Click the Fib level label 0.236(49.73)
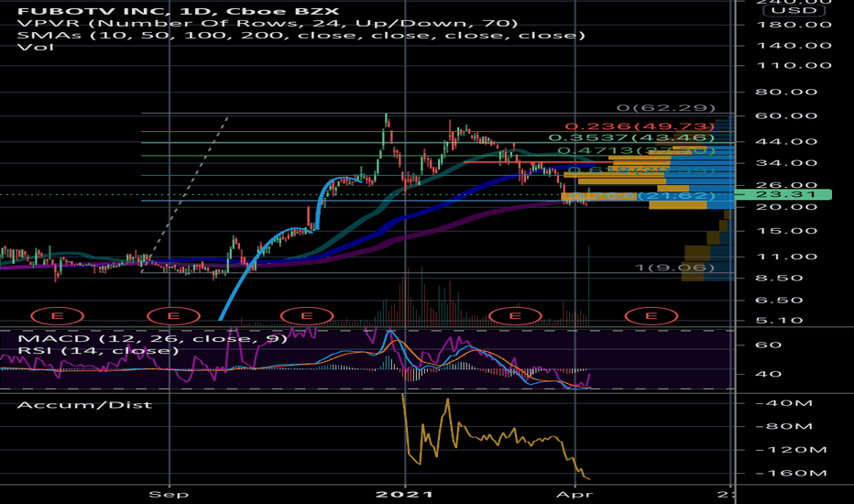Screen dimensions: 854x504 [640, 126]
